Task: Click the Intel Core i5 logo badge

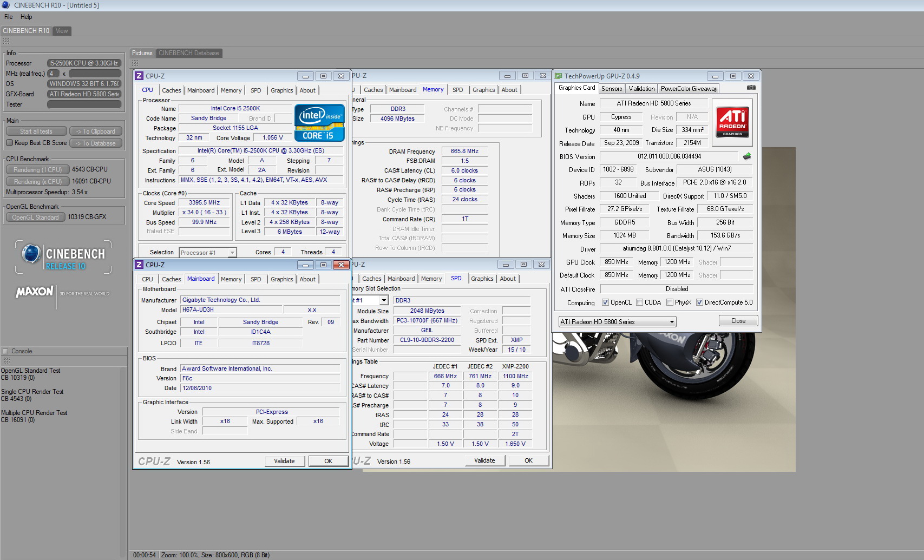Action: pyautogui.click(x=319, y=123)
